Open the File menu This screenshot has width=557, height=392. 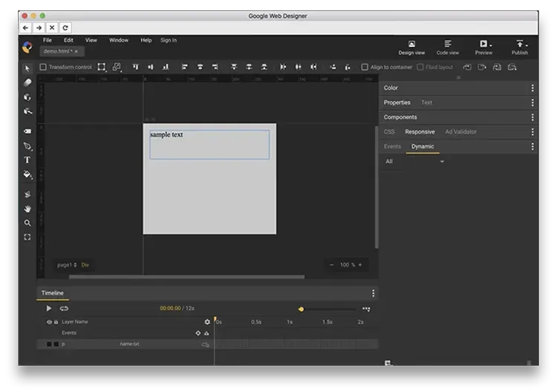tap(47, 40)
